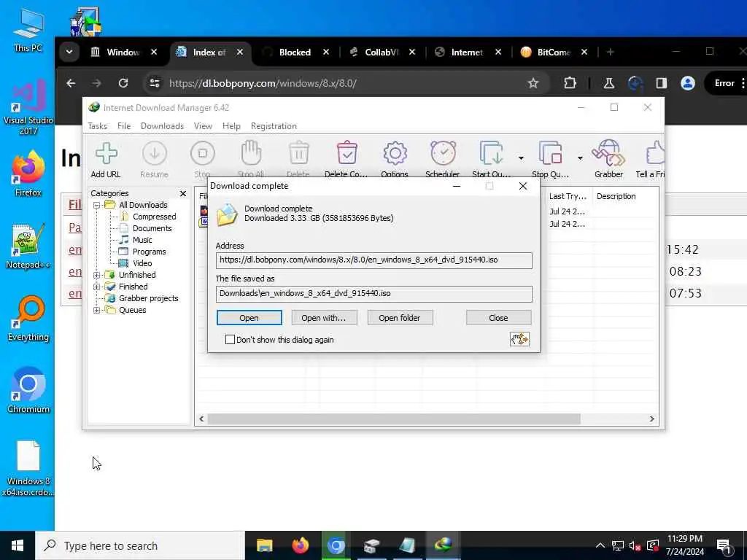Click the Open with... button

324,318
